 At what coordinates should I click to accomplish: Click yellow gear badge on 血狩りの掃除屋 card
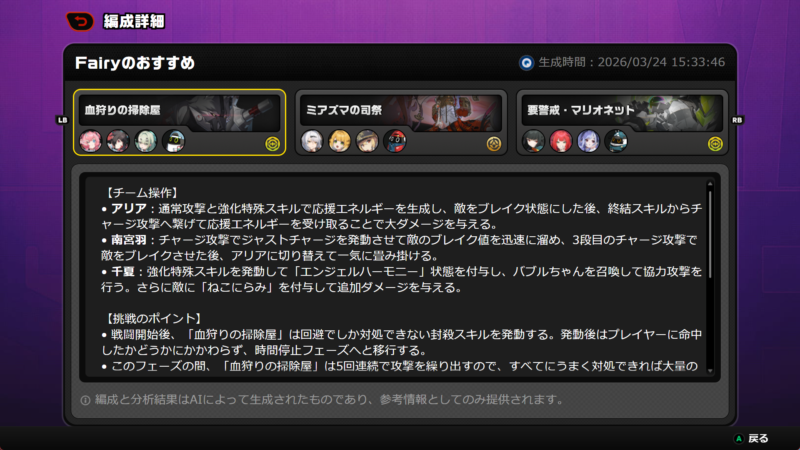point(272,144)
